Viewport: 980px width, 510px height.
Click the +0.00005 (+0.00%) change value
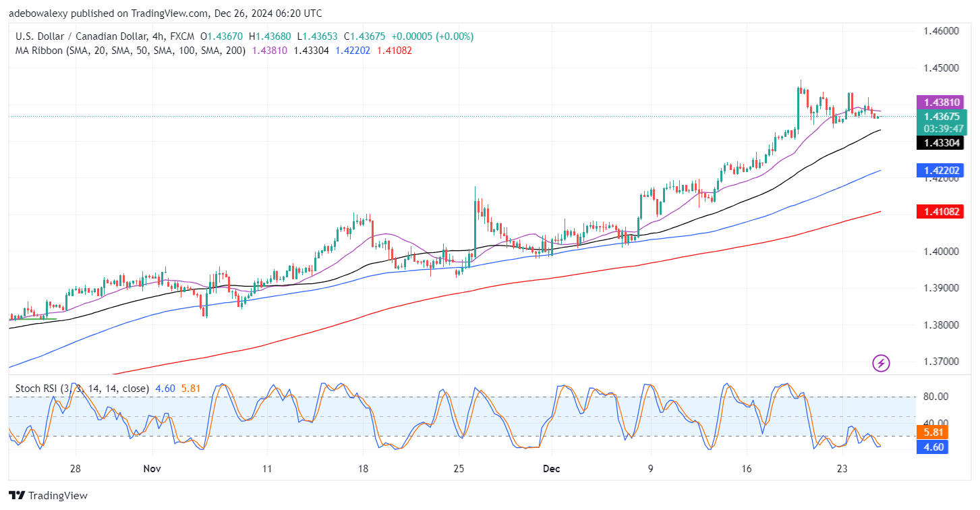click(x=432, y=36)
